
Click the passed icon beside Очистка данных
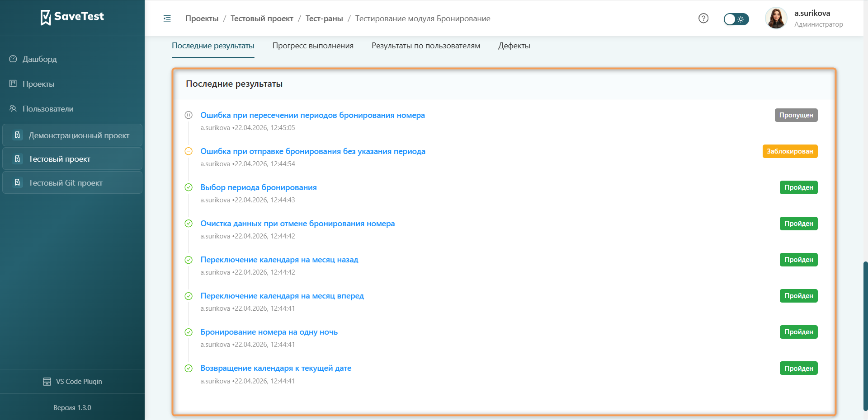189,224
